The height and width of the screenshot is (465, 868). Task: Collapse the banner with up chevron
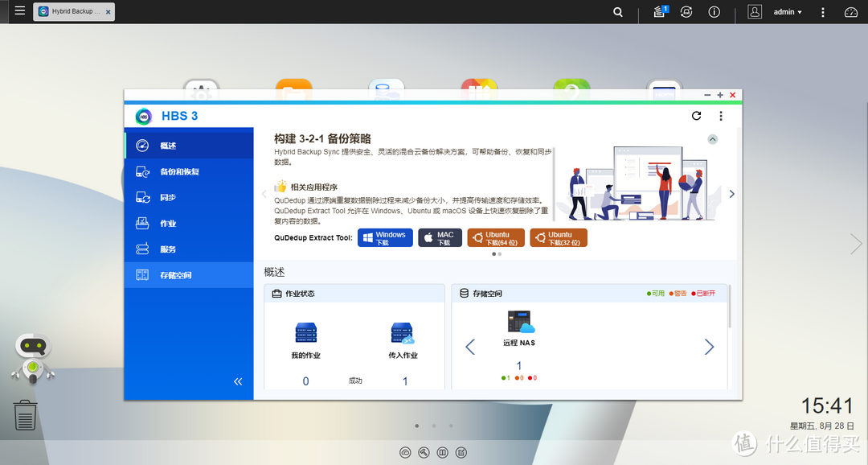pos(712,139)
